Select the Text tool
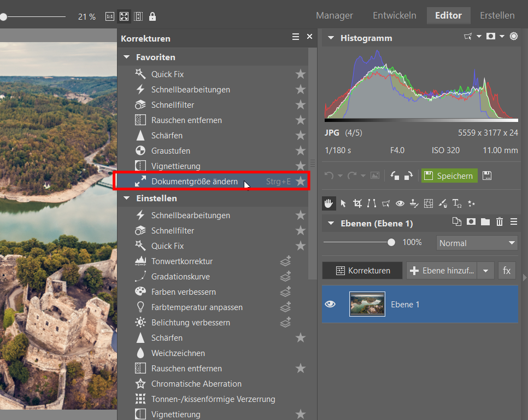The image size is (528, 420). click(x=457, y=203)
